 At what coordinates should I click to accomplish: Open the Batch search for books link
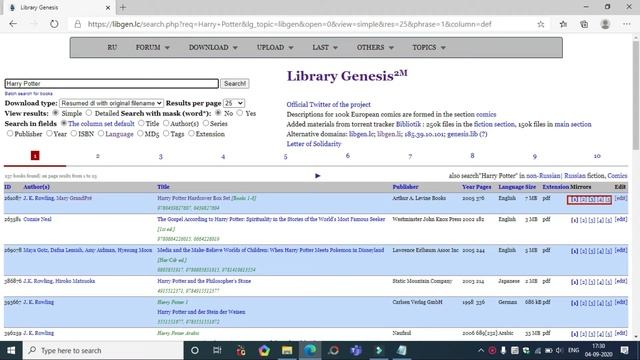(x=29, y=93)
